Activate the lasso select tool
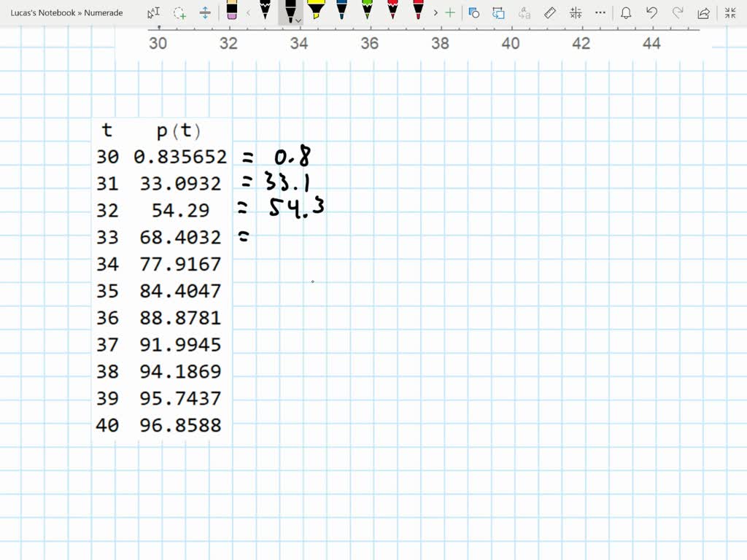The image size is (747, 560). pos(179,12)
